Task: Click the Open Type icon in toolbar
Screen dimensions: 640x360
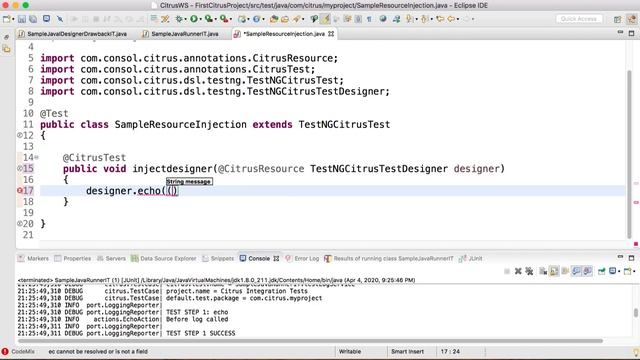Action: [273, 19]
